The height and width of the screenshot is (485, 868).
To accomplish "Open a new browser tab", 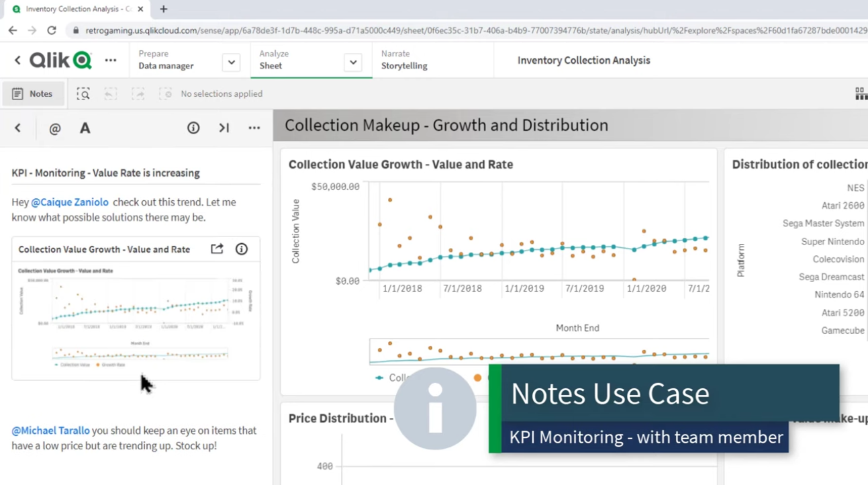I will (x=163, y=9).
